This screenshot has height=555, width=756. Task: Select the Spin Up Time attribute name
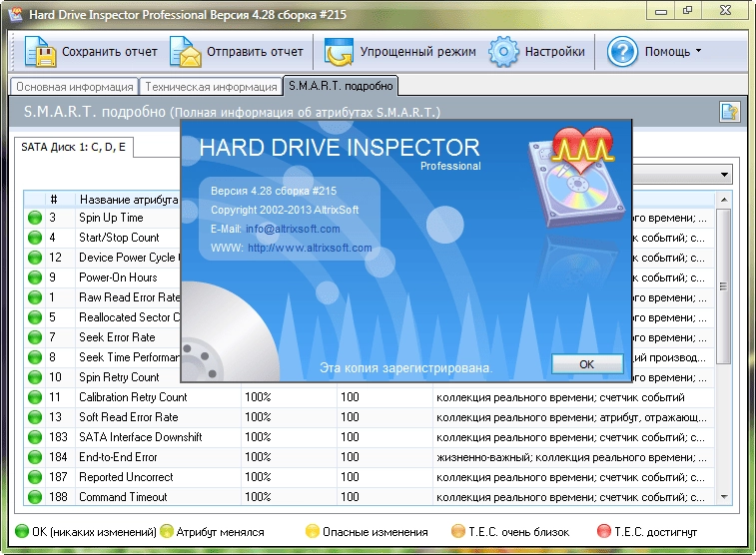(111, 218)
